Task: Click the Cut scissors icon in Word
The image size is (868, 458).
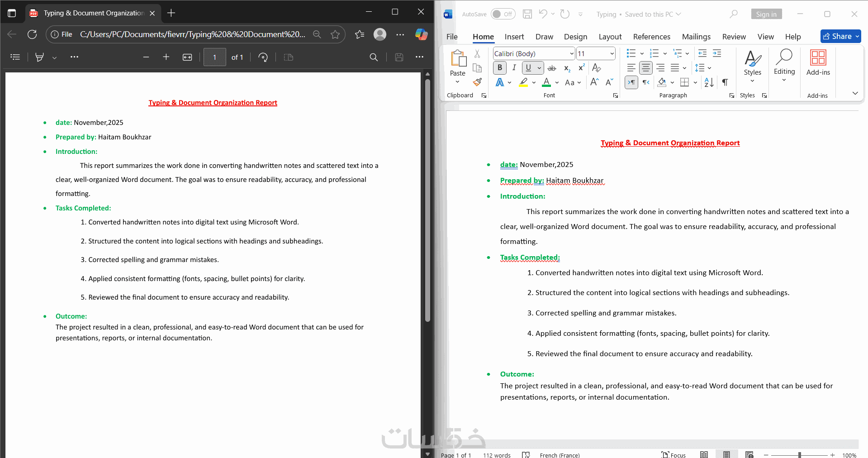Action: point(477,54)
